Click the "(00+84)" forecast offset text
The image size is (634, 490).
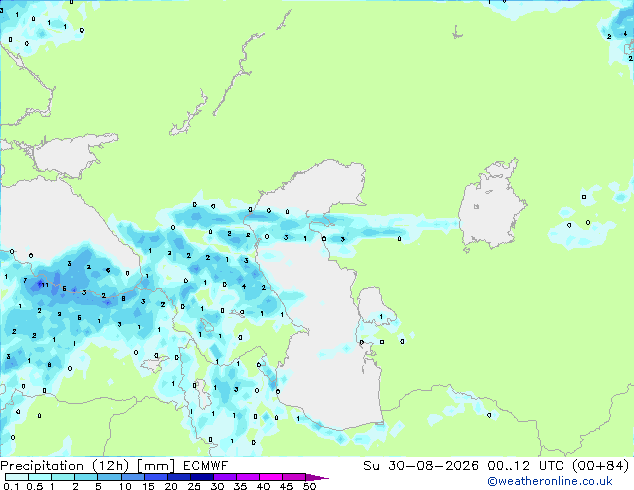point(600,466)
